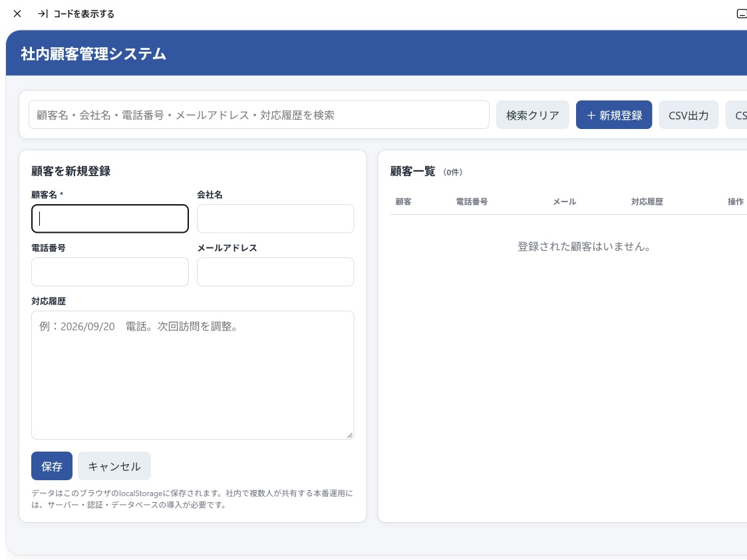Click the メール column header
Image resolution: width=747 pixels, height=560 pixels.
565,202
